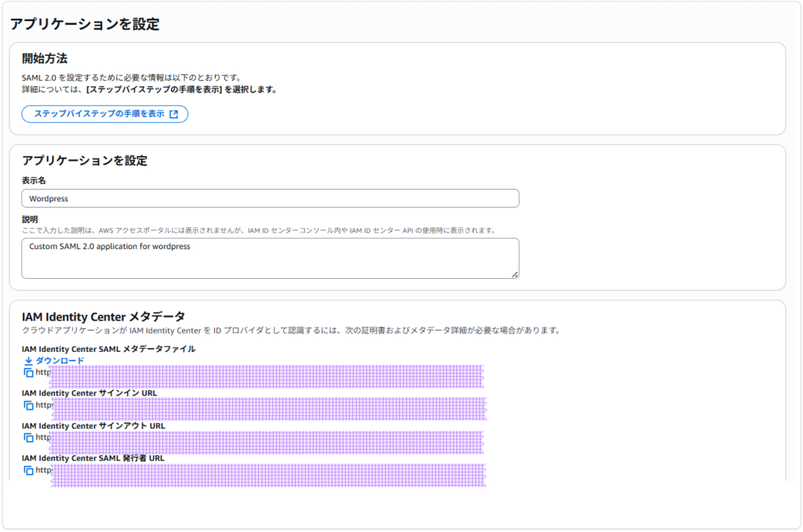
Task: Copy the サインイン URL using its copy icon
Action: 29,406
